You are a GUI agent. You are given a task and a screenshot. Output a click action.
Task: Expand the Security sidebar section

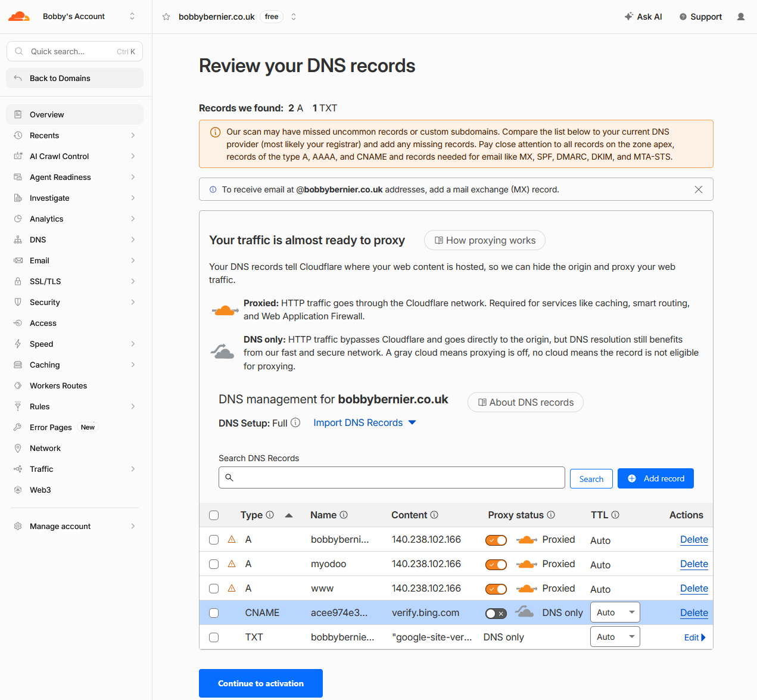[133, 302]
